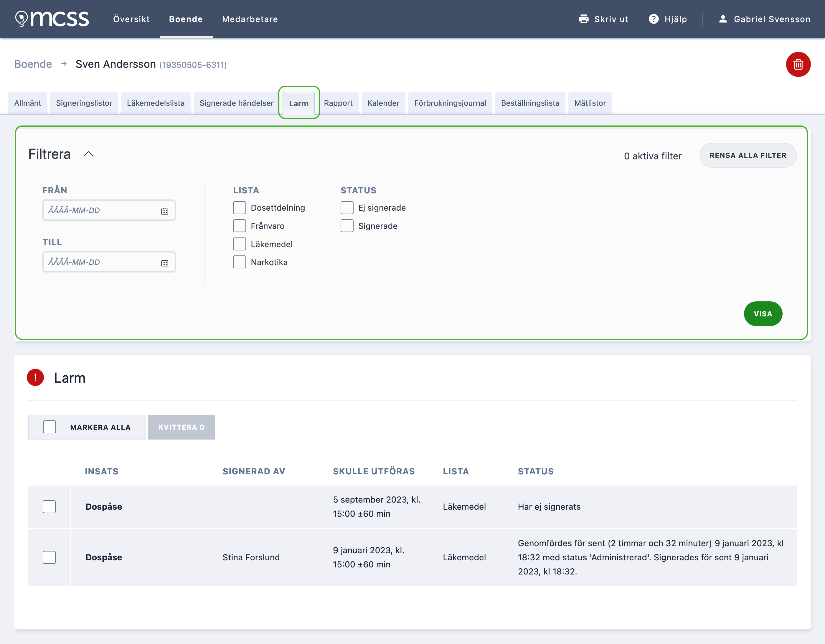The height and width of the screenshot is (644, 825).
Task: Click the red trash delete button
Action: pos(798,64)
